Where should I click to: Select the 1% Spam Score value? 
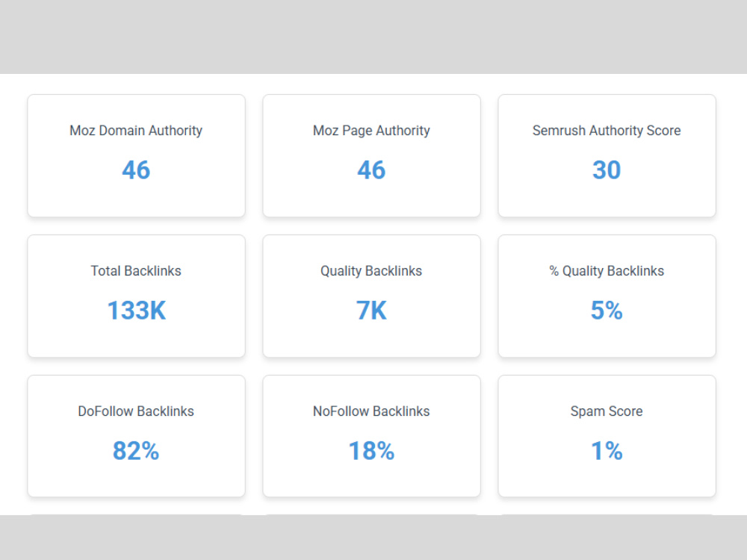607,450
